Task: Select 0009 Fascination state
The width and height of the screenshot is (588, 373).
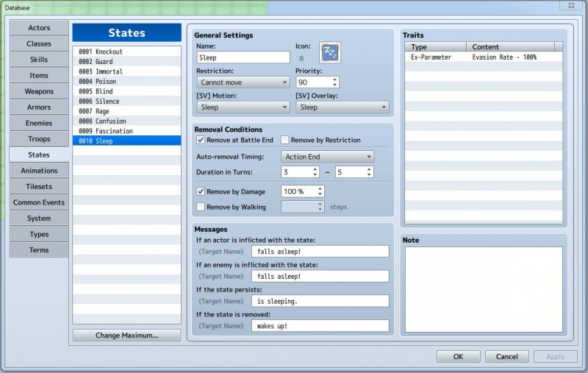Action: point(126,131)
